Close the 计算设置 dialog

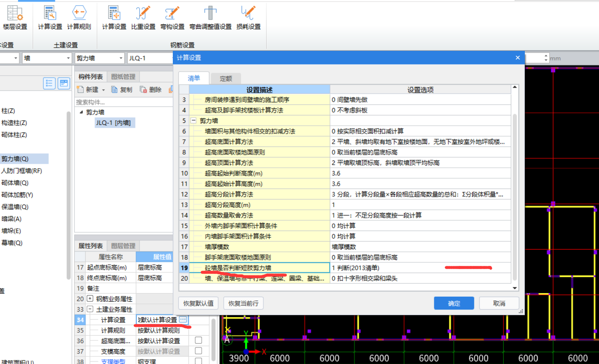[x=518, y=58]
